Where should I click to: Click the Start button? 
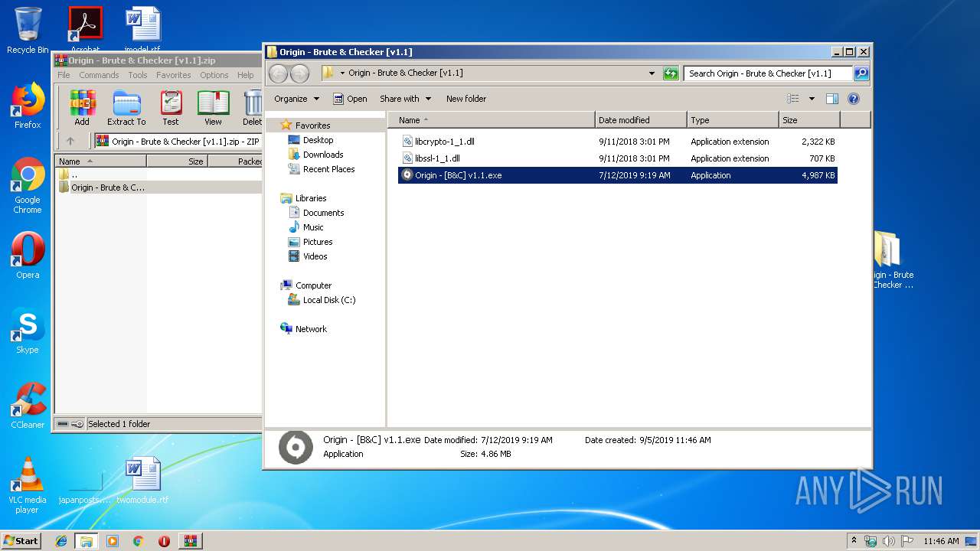[x=21, y=541]
